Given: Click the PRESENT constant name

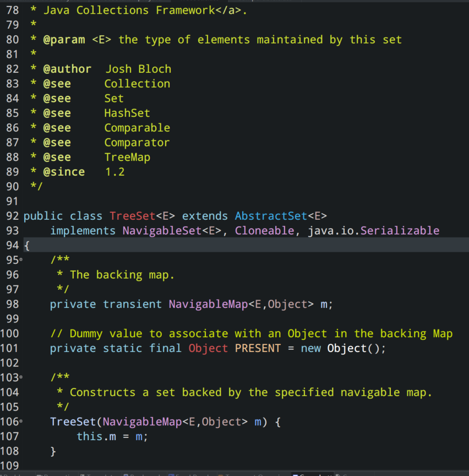Looking at the screenshot, I should pyautogui.click(x=258, y=348).
